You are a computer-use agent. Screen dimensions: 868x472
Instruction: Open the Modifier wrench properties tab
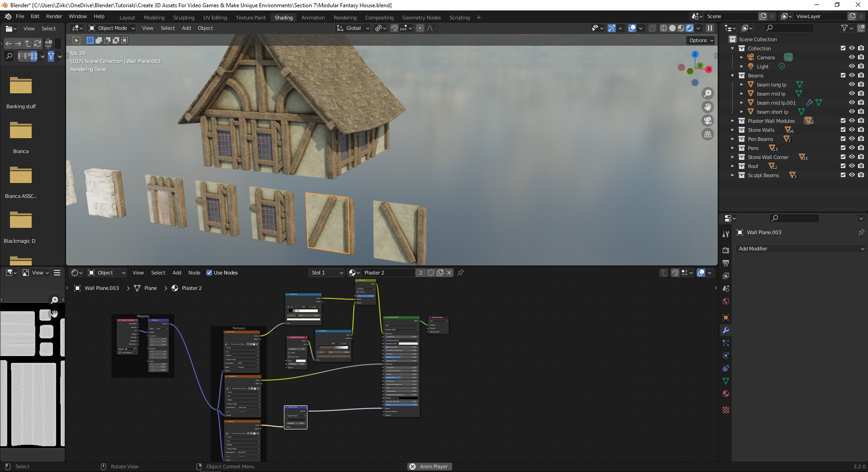tap(726, 330)
